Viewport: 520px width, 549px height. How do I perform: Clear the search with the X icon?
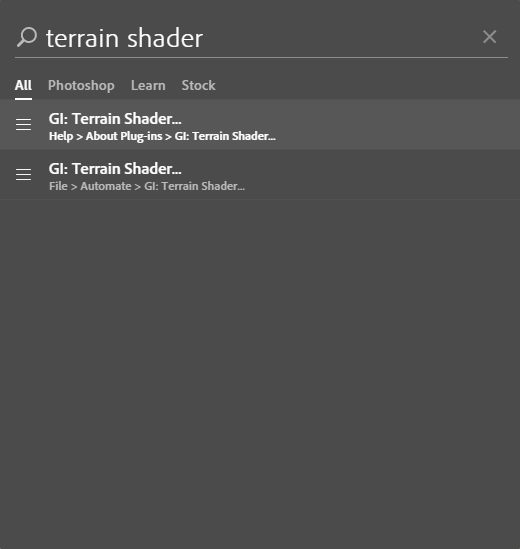(489, 37)
